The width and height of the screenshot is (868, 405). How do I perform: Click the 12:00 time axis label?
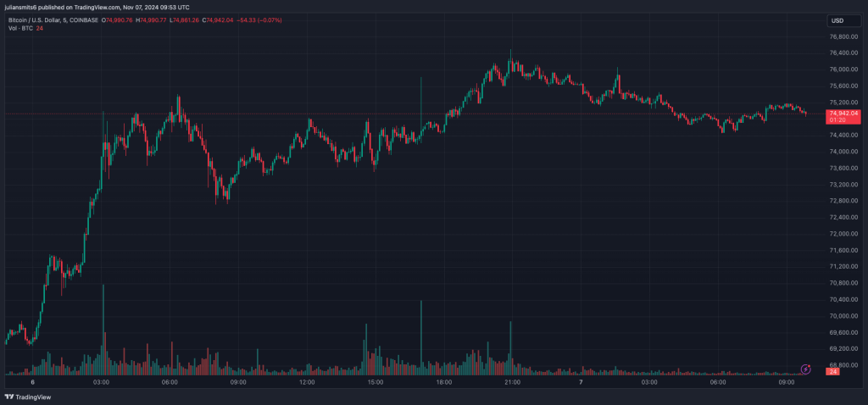[307, 382]
